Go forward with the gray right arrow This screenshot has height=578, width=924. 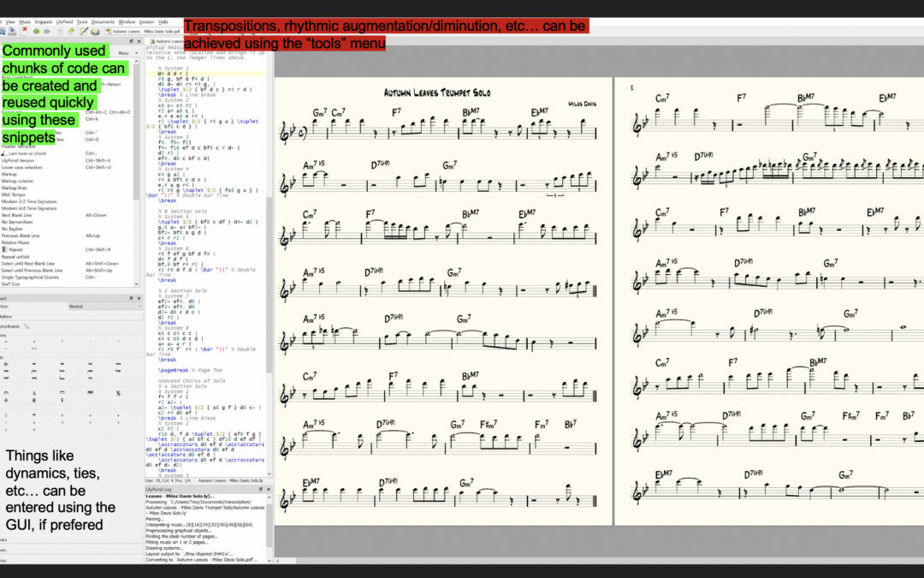pyautogui.click(x=47, y=32)
